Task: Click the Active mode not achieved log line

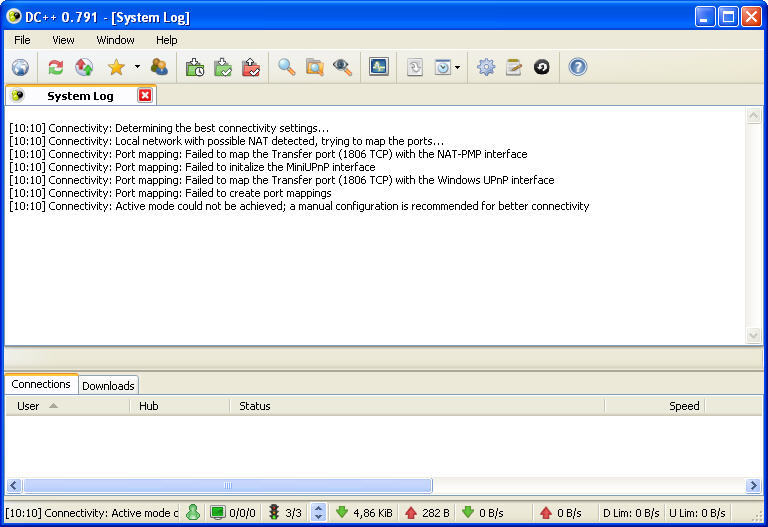Action: point(299,206)
